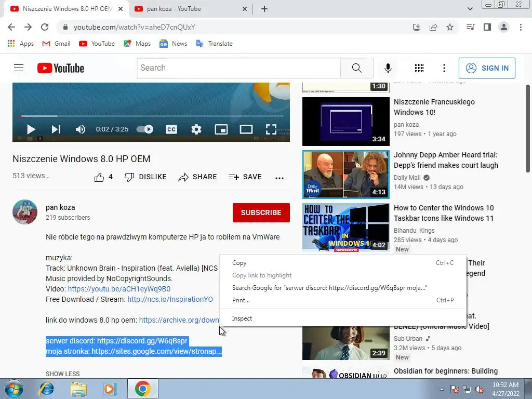Click the install app icon in address bar

416,27
